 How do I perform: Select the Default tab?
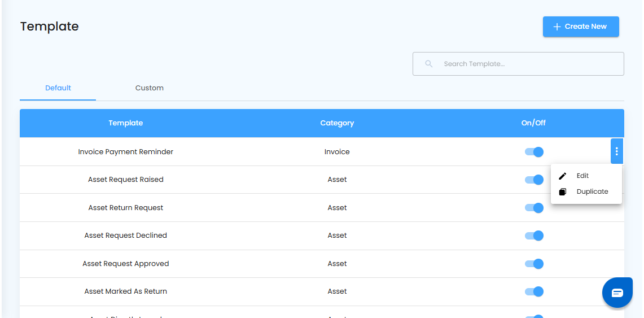click(x=58, y=88)
